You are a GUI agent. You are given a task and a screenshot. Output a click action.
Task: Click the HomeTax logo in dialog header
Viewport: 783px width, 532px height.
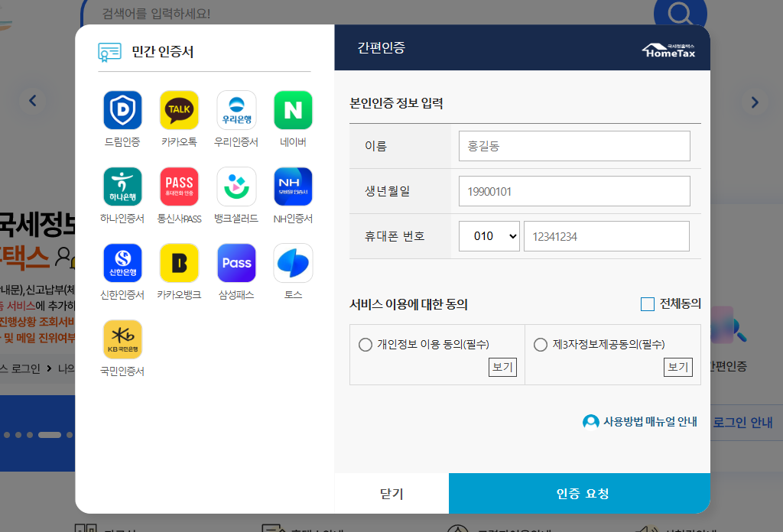(668, 50)
